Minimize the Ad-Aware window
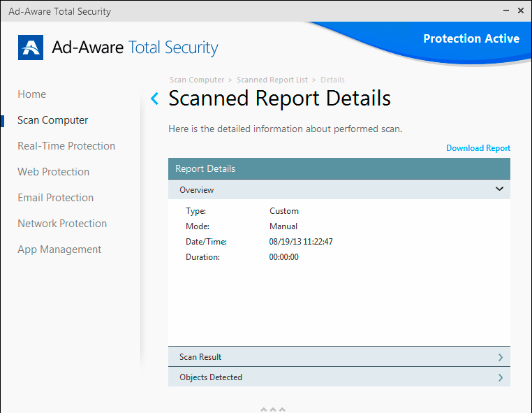Image resolution: width=532 pixels, height=413 pixels. coord(505,11)
